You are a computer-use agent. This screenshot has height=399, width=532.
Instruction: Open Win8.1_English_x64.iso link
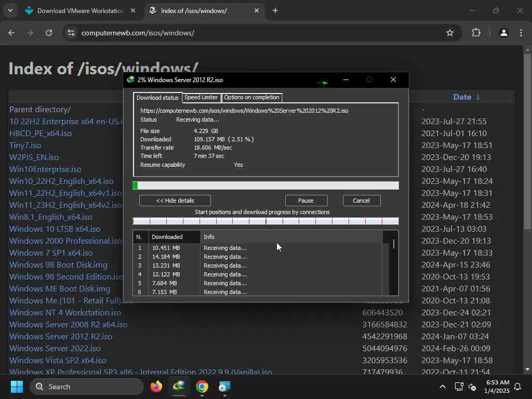click(x=50, y=217)
